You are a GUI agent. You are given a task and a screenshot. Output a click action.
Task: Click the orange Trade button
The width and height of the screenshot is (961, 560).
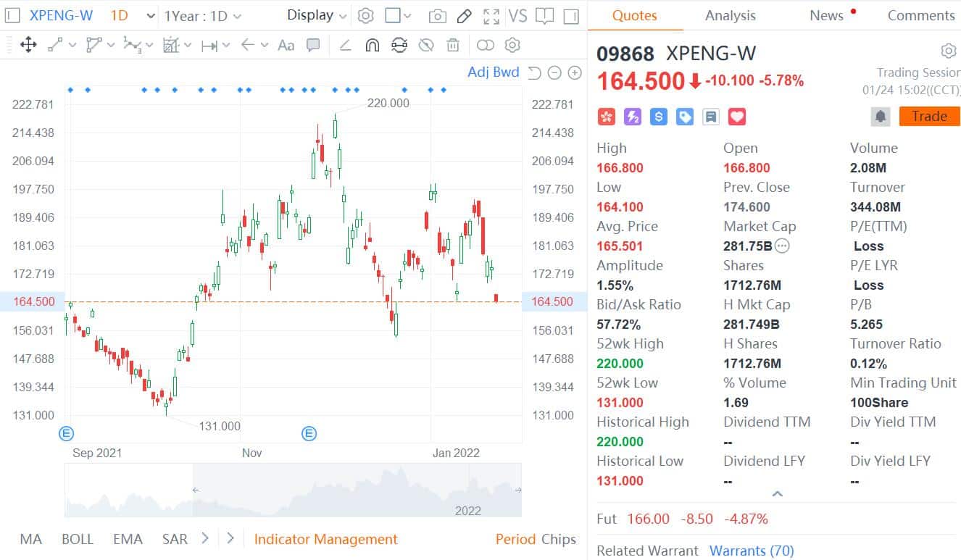(x=929, y=116)
